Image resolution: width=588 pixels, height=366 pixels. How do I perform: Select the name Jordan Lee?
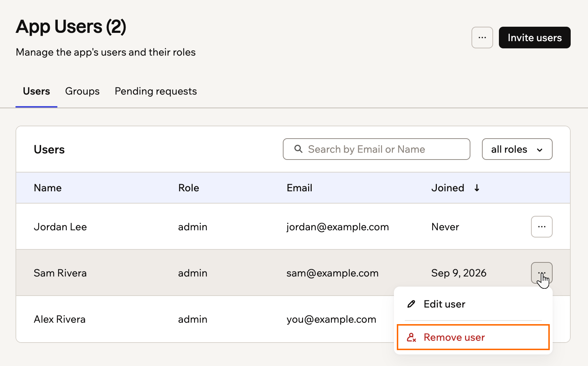[x=60, y=227]
